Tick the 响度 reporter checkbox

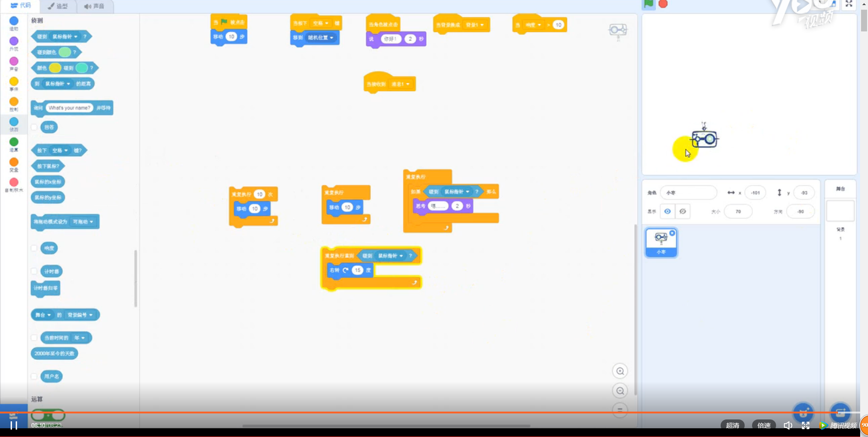coord(34,248)
